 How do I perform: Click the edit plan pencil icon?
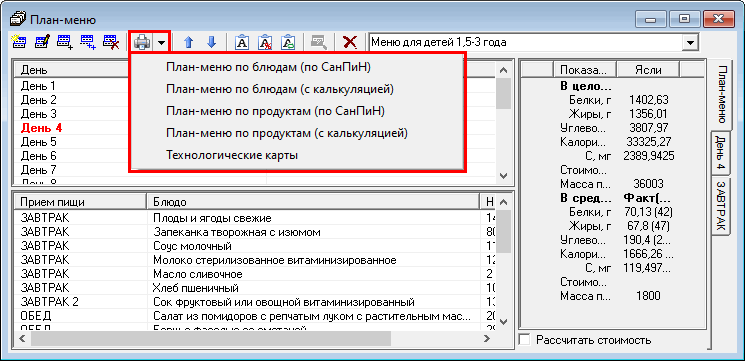[42, 42]
